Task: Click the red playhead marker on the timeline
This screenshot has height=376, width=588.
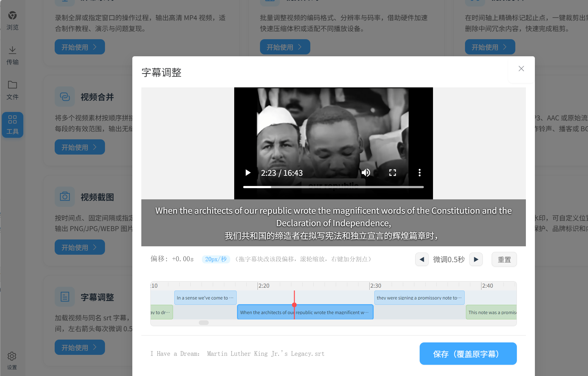Action: (294, 305)
